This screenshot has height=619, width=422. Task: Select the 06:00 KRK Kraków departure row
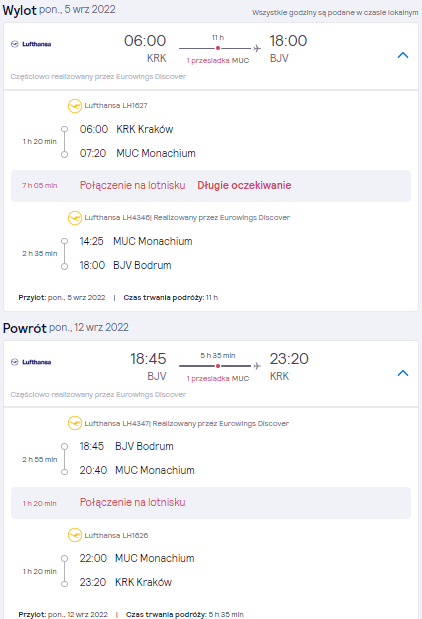coord(126,129)
